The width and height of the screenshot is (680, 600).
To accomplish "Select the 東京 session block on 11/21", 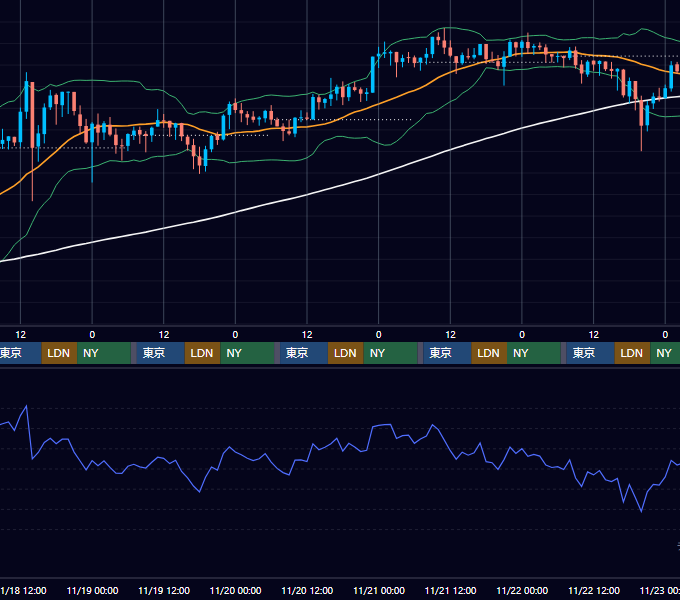I will pyautogui.click(x=447, y=353).
